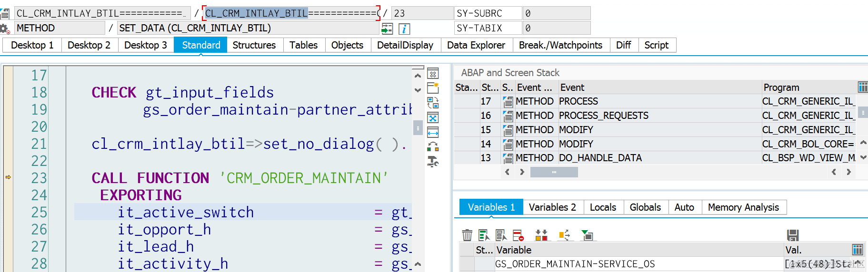
Task: Click the Val. column header
Action: tap(817, 250)
